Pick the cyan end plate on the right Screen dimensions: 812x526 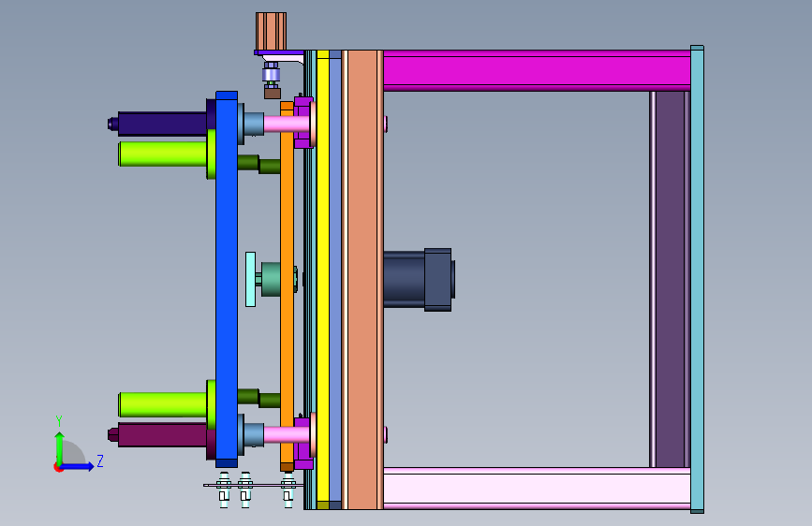coord(697,280)
